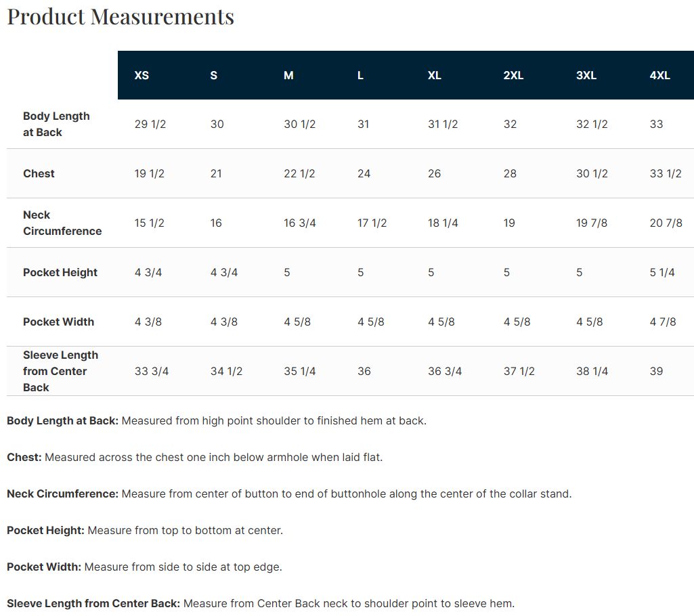694x616 pixels.
Task: Click the Product Measurements heading
Action: [x=121, y=17]
